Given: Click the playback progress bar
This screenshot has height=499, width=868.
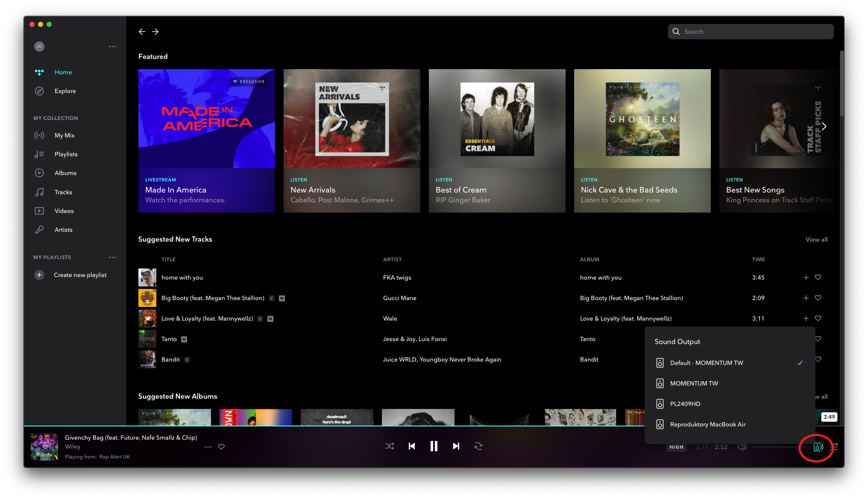Looking at the screenshot, I should 434,426.
